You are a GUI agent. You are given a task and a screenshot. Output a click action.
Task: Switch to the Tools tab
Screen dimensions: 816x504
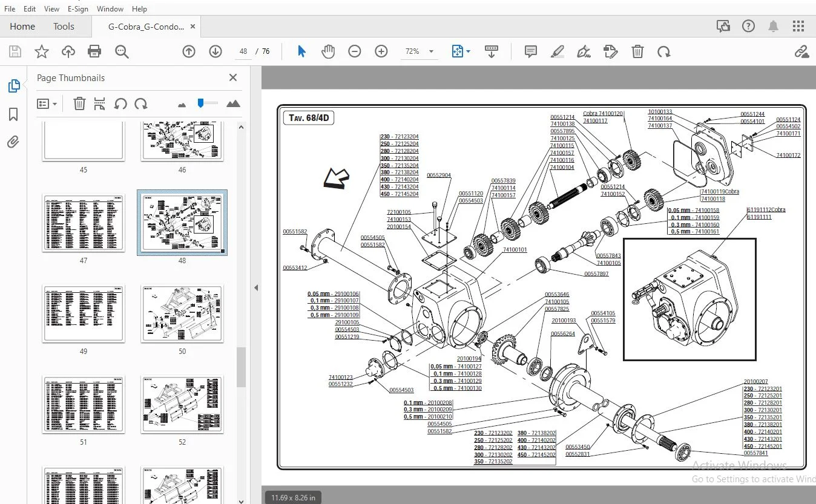click(64, 26)
